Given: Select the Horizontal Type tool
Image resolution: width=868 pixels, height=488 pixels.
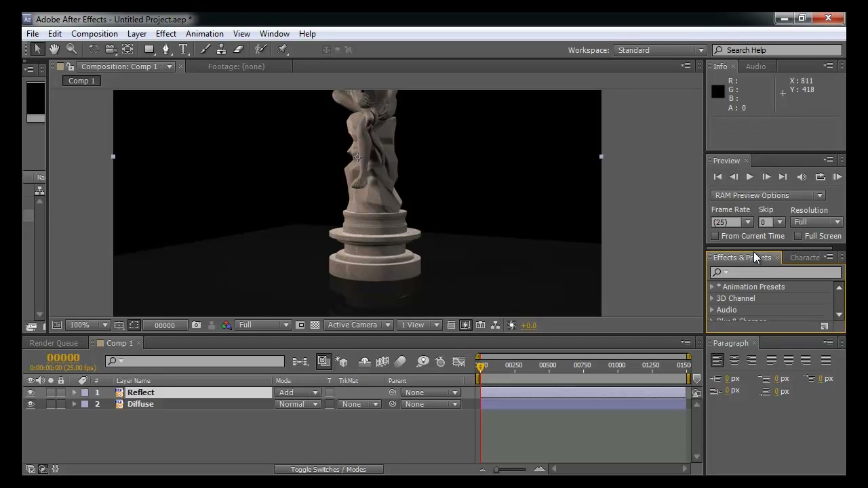Looking at the screenshot, I should coord(183,49).
